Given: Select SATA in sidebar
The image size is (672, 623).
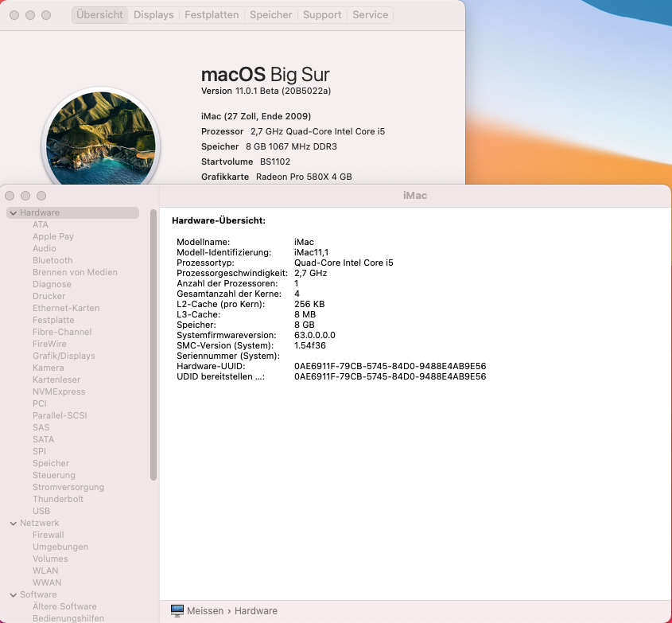Looking at the screenshot, I should click(x=43, y=439).
